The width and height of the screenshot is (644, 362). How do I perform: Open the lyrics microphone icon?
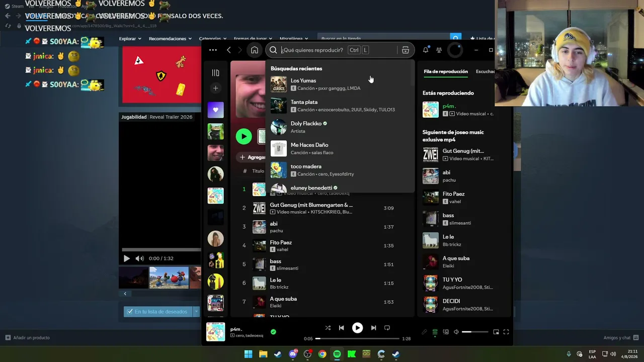click(424, 332)
